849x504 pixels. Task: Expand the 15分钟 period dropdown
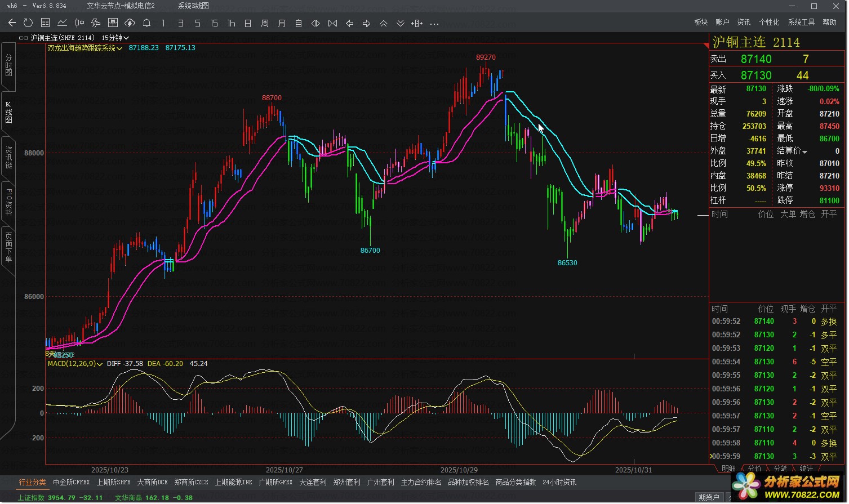[115, 38]
